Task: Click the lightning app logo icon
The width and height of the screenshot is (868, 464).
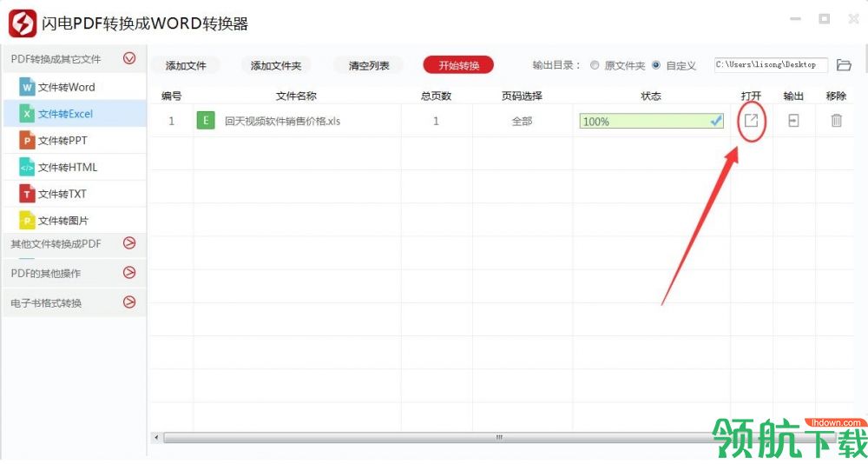Action: tap(23, 23)
